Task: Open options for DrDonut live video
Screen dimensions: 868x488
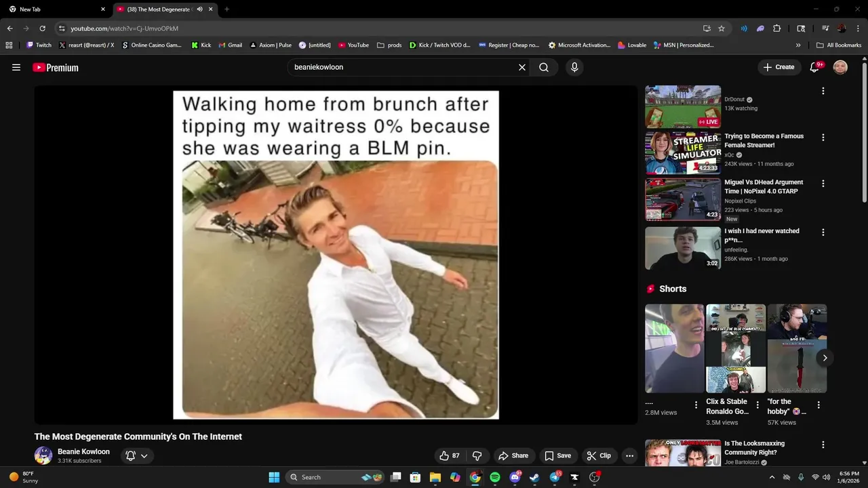Action: click(x=823, y=91)
